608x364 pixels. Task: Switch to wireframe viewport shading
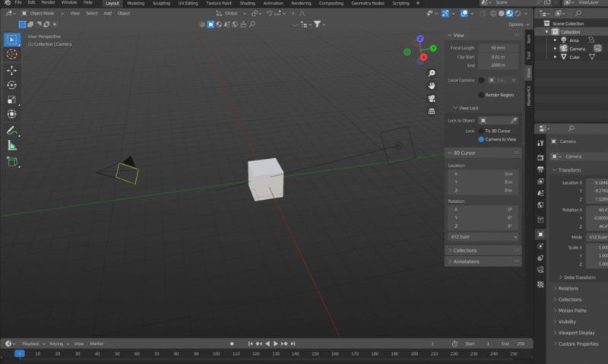click(493, 13)
